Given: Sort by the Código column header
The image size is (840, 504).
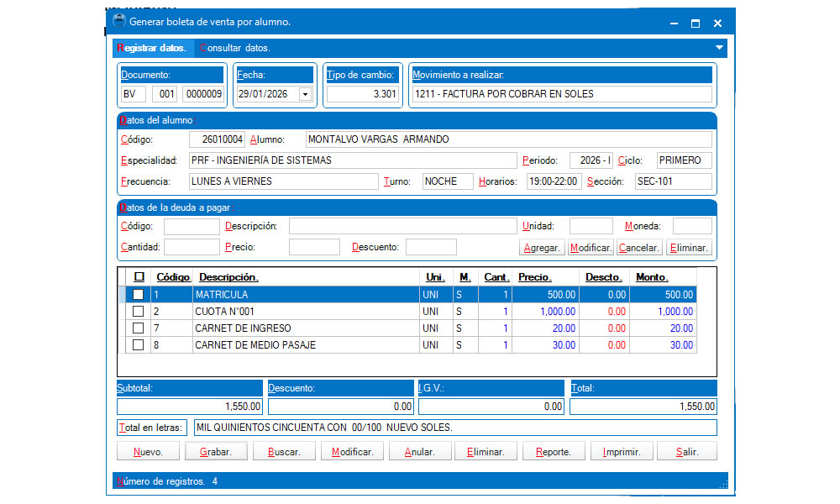Looking at the screenshot, I should [173, 277].
